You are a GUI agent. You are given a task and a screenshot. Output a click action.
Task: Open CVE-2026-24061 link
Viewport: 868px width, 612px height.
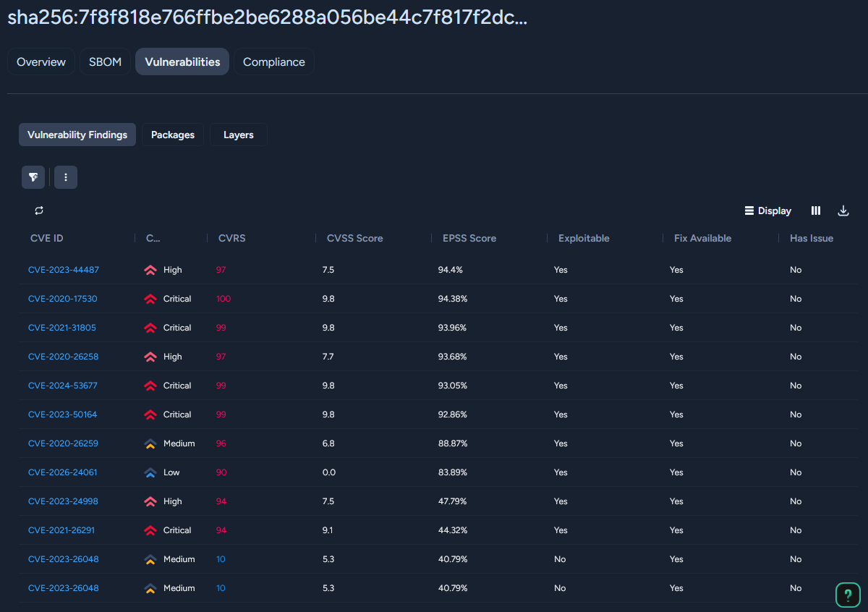pos(63,472)
